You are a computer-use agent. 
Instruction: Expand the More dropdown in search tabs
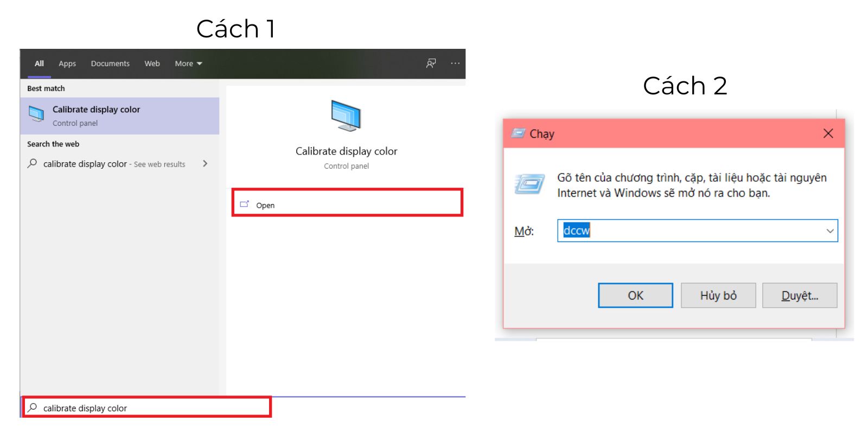tap(188, 63)
